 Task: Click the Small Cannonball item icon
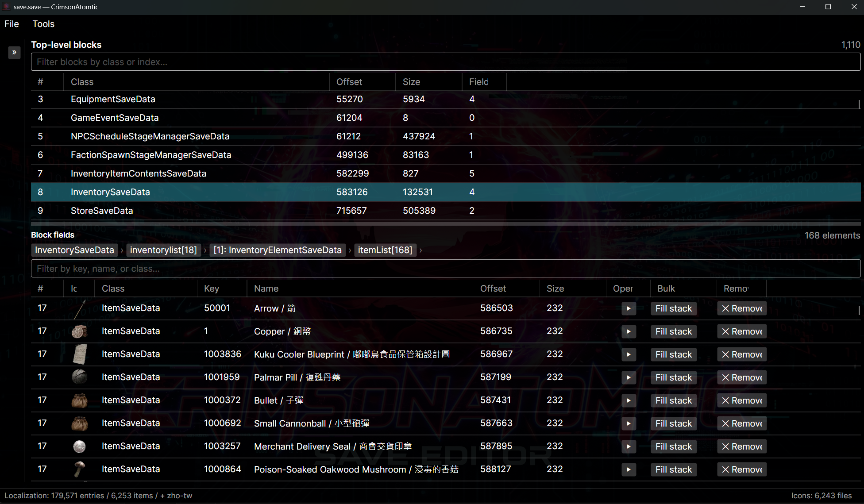pos(80,423)
